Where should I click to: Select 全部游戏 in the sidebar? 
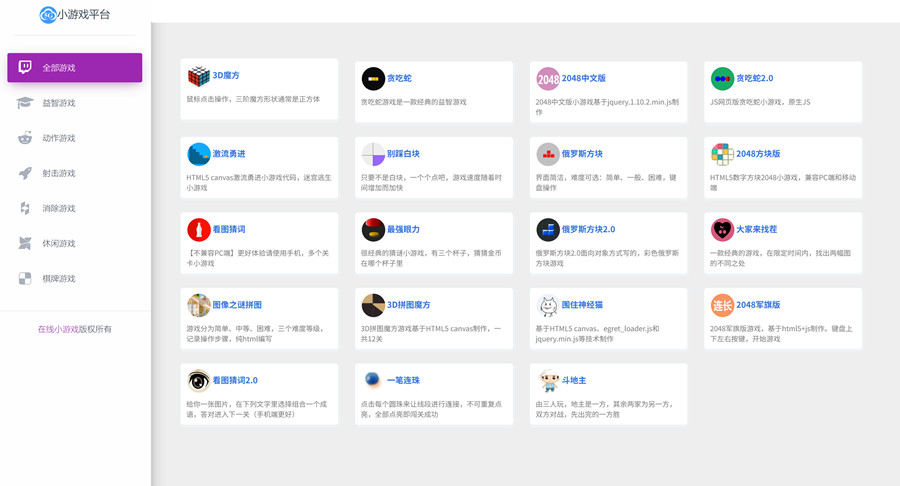74,68
